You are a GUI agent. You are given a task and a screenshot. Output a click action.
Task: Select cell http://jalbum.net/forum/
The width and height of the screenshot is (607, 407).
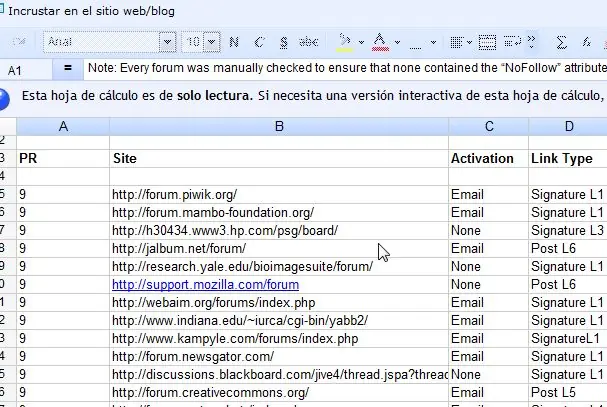tap(279, 248)
